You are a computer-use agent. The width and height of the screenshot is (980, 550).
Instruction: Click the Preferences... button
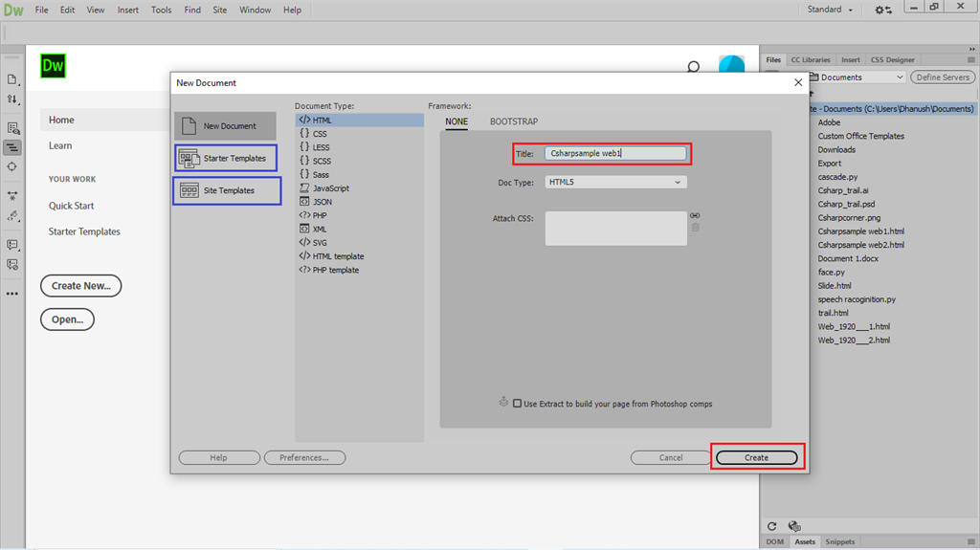[x=304, y=457]
